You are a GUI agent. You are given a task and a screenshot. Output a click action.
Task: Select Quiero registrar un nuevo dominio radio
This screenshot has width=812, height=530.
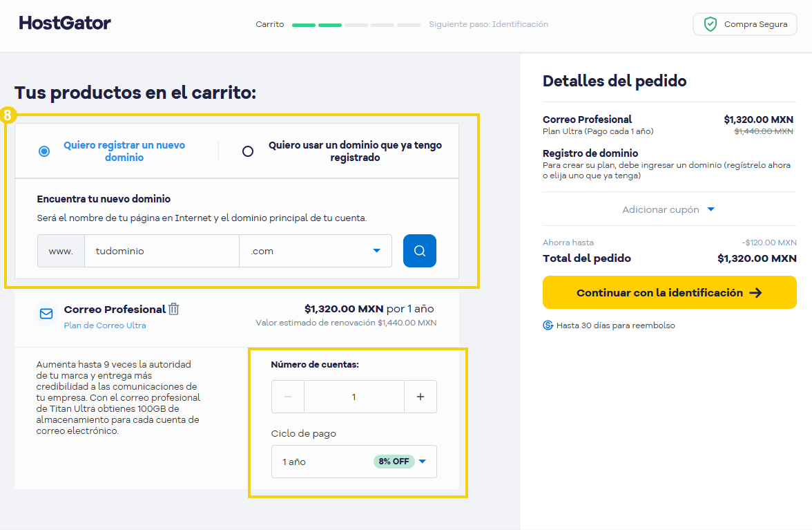44,151
